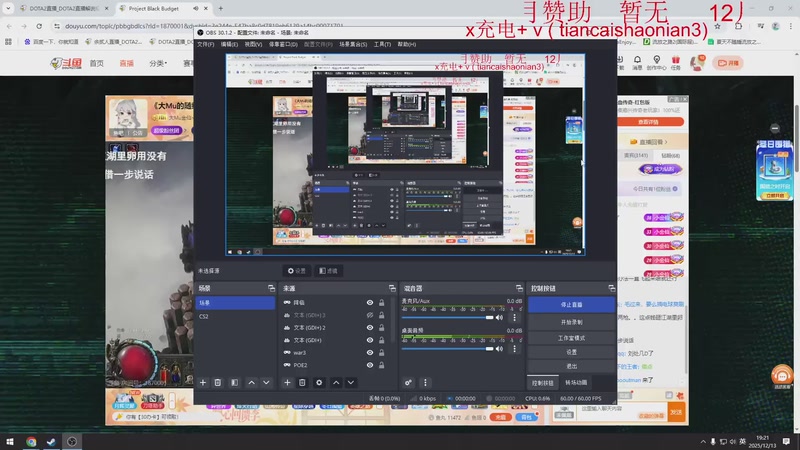
Task: Show hidden system tray icons chevron
Action: [703, 442]
